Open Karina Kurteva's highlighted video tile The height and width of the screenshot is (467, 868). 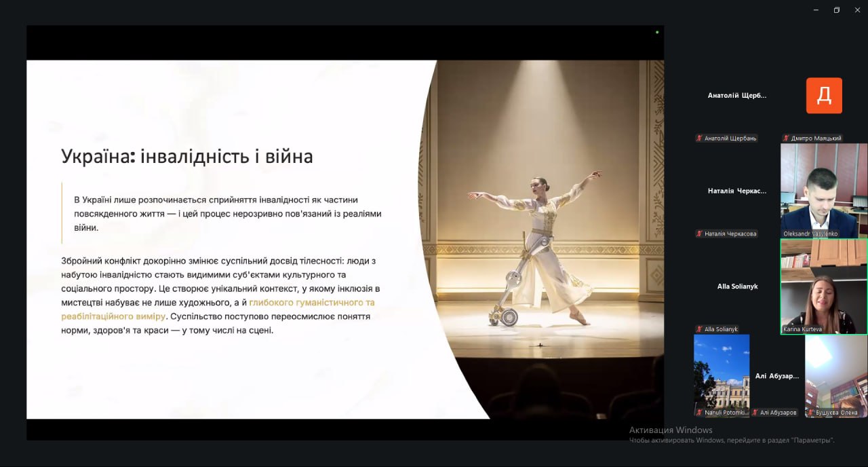[824, 286]
